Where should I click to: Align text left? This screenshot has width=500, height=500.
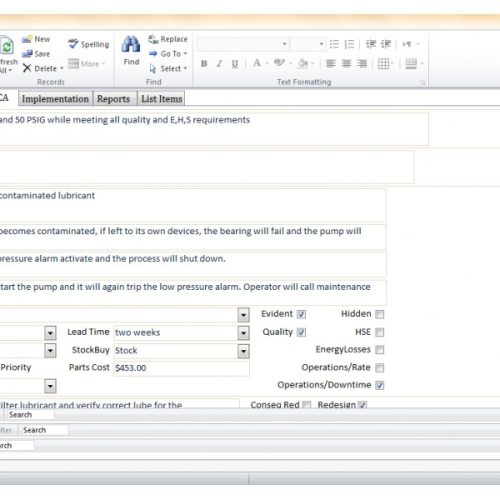(331, 63)
